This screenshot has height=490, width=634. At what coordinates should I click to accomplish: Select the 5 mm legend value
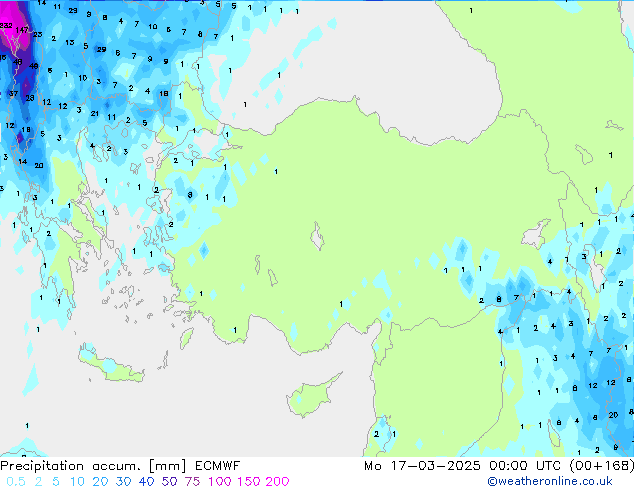[x=56, y=482]
